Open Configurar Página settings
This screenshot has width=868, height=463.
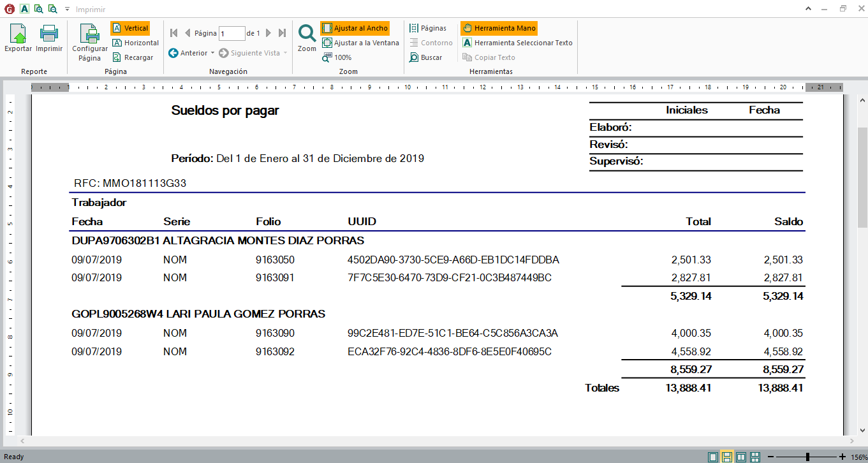point(90,42)
